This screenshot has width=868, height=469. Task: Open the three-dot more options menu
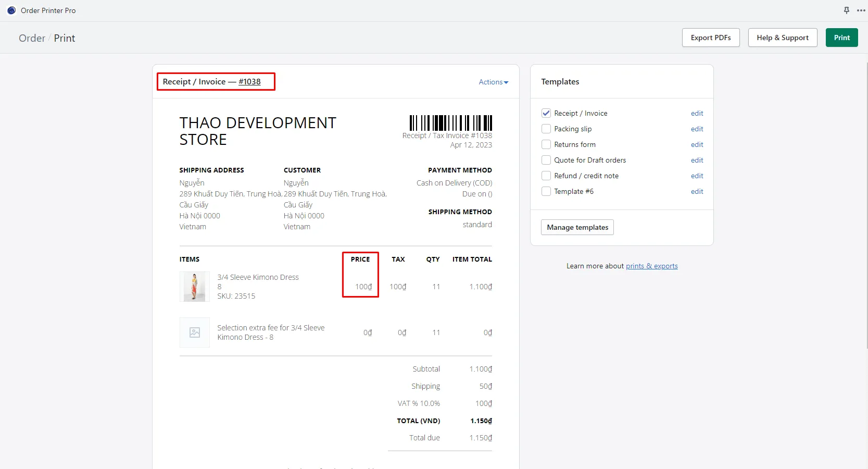(861, 10)
